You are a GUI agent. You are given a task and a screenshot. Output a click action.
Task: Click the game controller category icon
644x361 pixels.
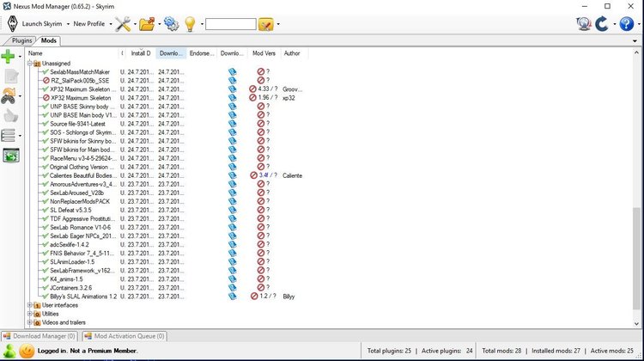coord(9,95)
